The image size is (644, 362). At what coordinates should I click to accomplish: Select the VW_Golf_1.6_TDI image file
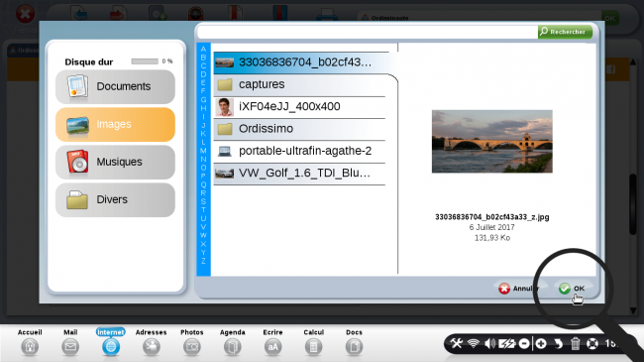point(300,174)
